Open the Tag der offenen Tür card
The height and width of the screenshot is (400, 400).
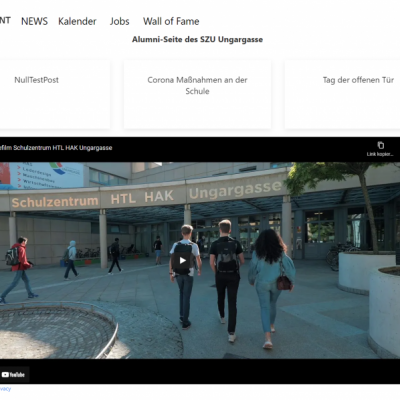click(342, 94)
